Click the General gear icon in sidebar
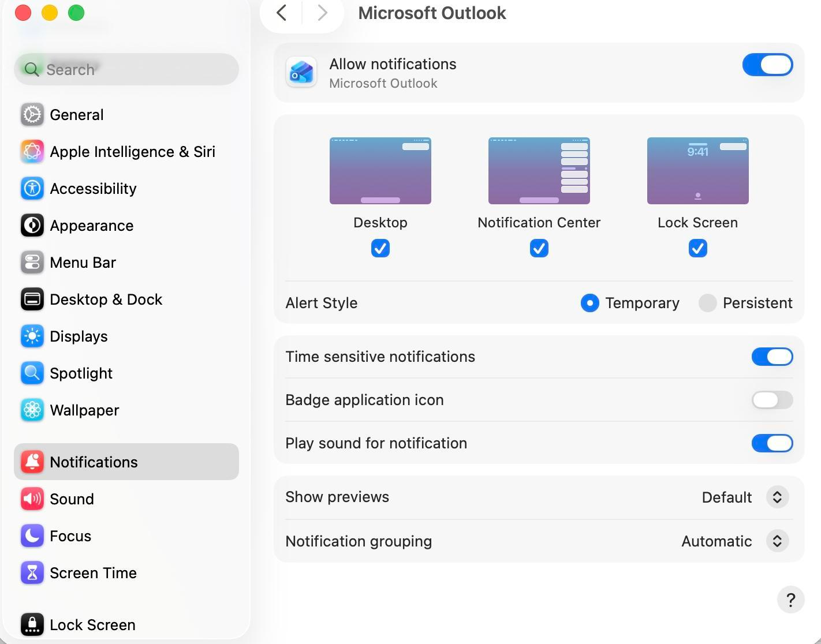 [x=32, y=115]
